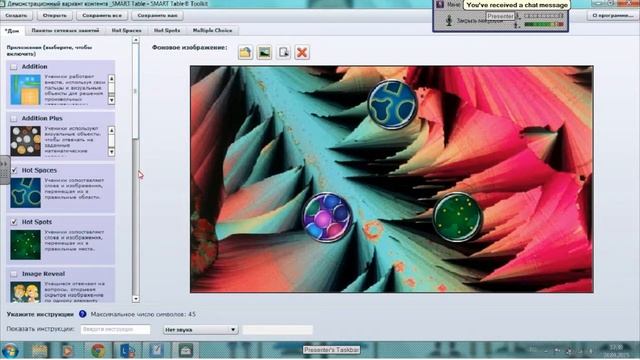Viewport: 640px width, 360px height.
Task: Open the media player taskbar icon
Action: [x=68, y=351]
